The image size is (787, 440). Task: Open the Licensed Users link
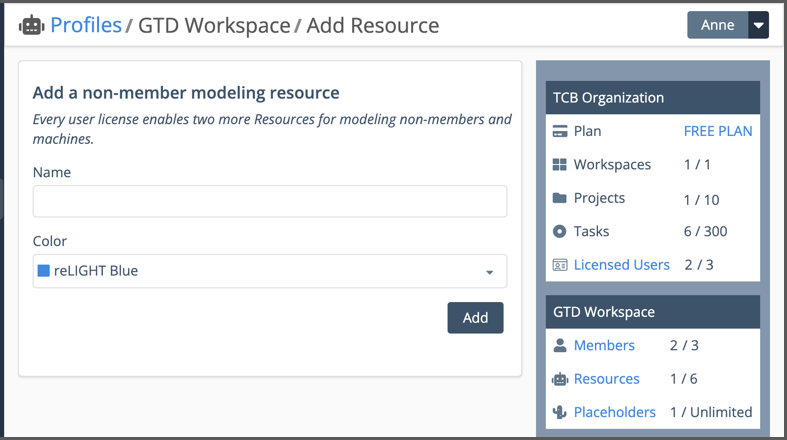tap(621, 265)
